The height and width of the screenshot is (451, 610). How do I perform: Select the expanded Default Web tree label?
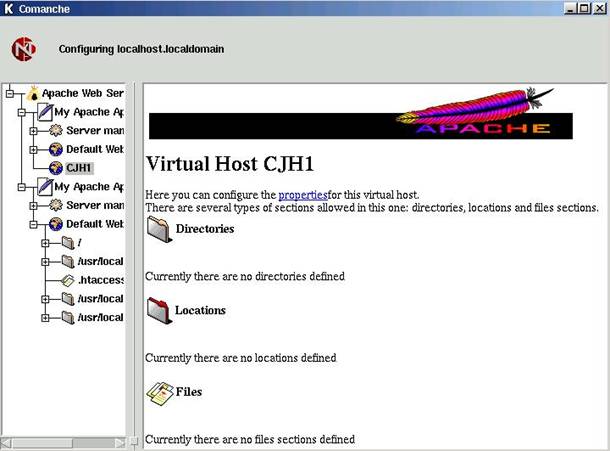(x=95, y=224)
